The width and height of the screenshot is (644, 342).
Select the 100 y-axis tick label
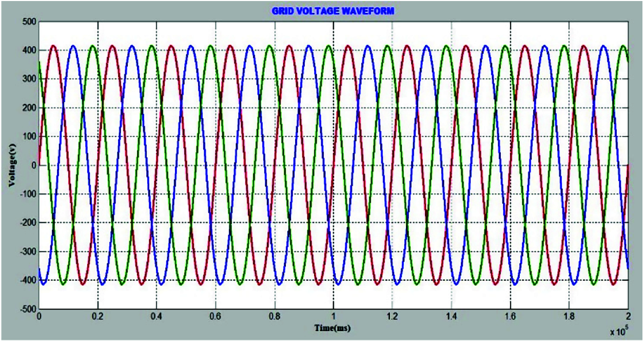pyautogui.click(x=28, y=137)
